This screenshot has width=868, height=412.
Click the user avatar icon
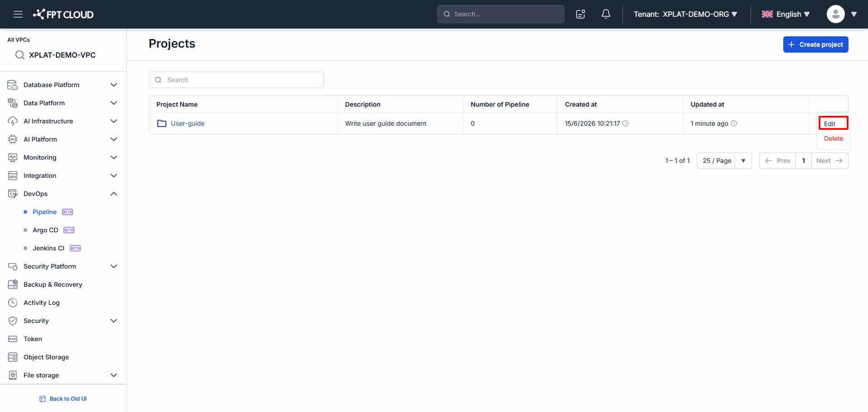tap(835, 14)
